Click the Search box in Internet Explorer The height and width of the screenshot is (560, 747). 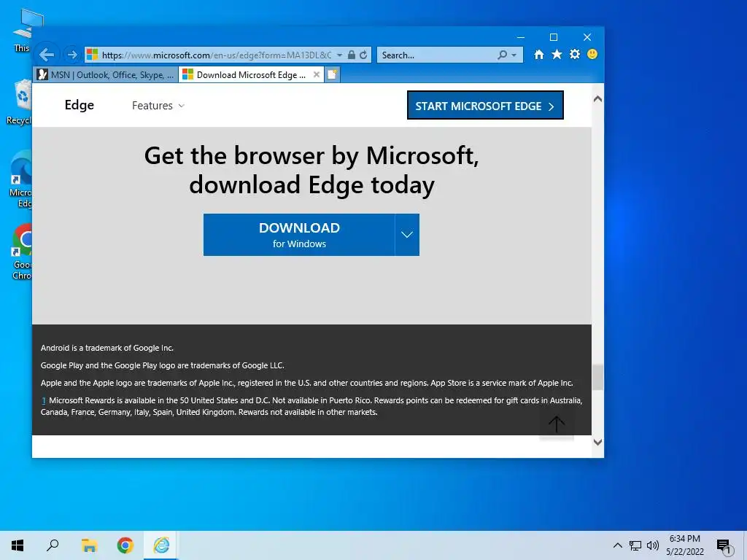click(x=438, y=55)
